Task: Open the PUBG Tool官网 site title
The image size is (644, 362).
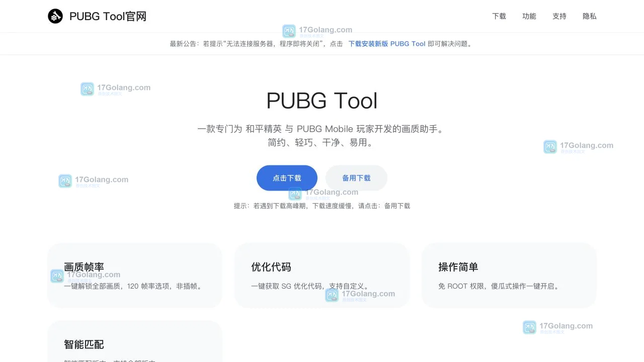Action: 108,16
